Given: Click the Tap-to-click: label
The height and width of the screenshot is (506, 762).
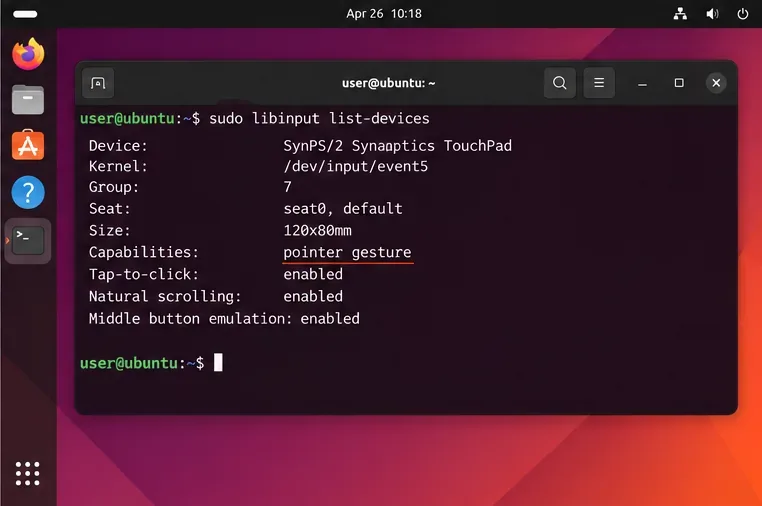Looking at the screenshot, I should (144, 274).
